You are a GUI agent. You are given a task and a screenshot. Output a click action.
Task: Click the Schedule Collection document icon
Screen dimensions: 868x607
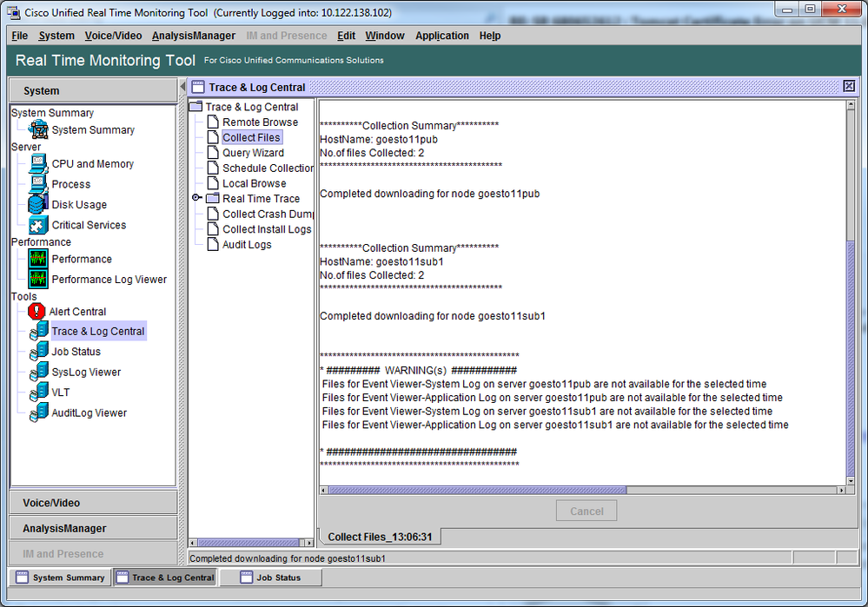tap(213, 168)
